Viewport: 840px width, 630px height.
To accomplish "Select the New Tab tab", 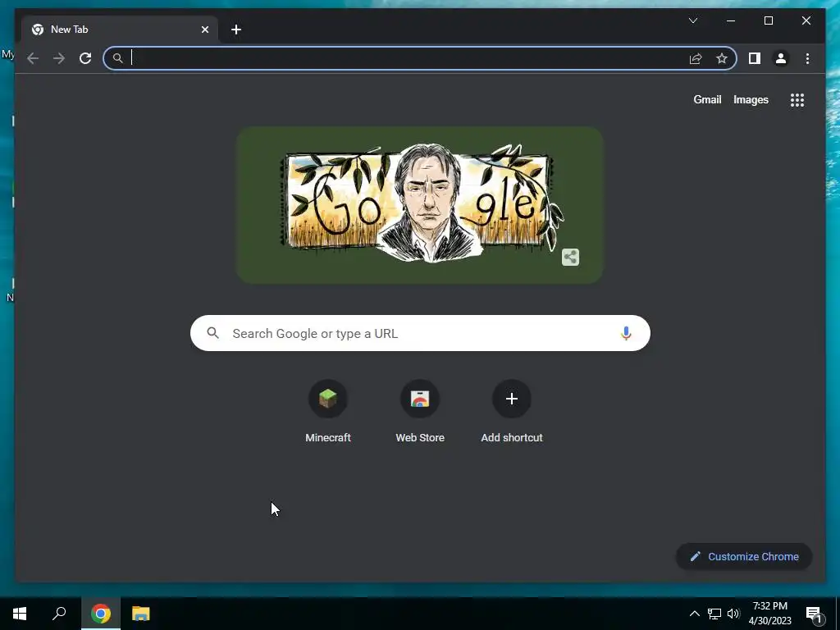I will 120,30.
